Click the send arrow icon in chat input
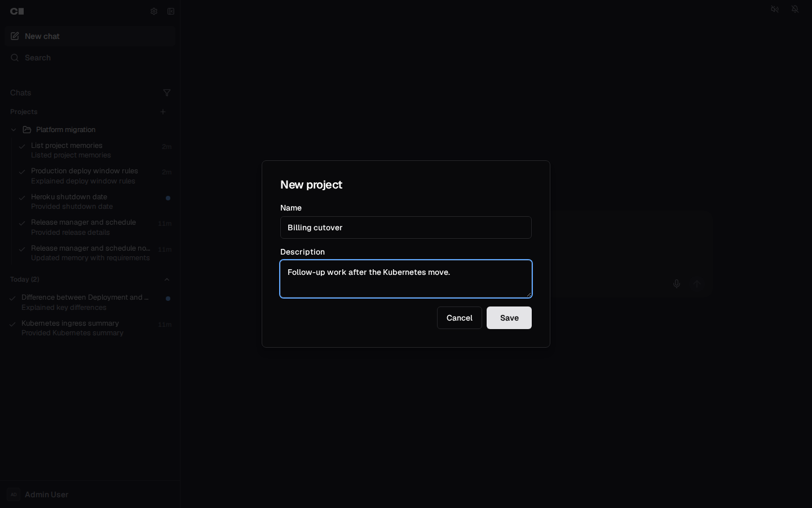The width and height of the screenshot is (812, 508). tap(697, 284)
